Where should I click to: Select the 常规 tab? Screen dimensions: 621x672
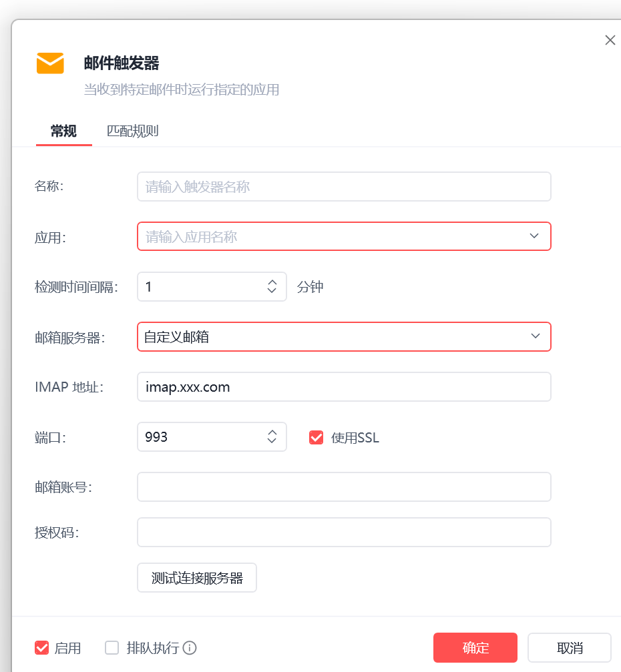(x=63, y=131)
